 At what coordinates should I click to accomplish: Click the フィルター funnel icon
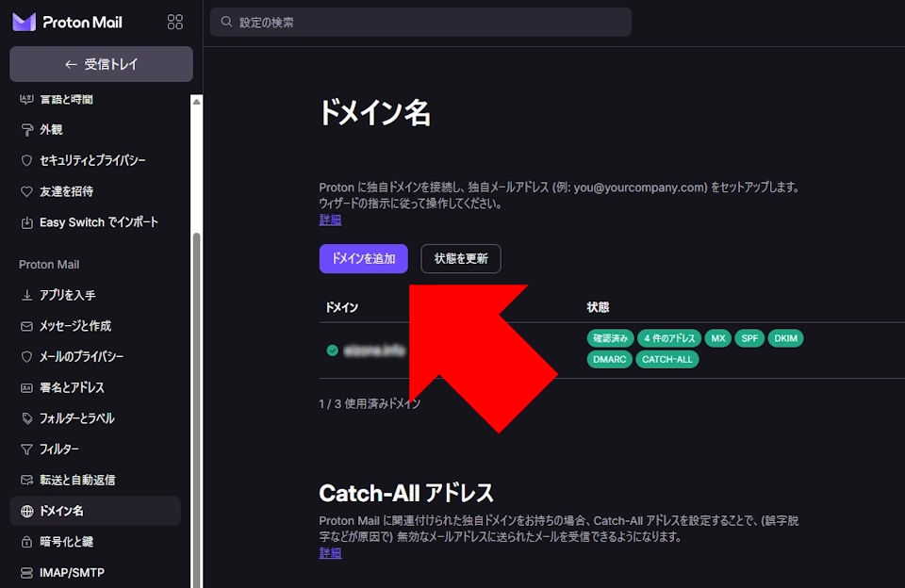click(x=26, y=449)
